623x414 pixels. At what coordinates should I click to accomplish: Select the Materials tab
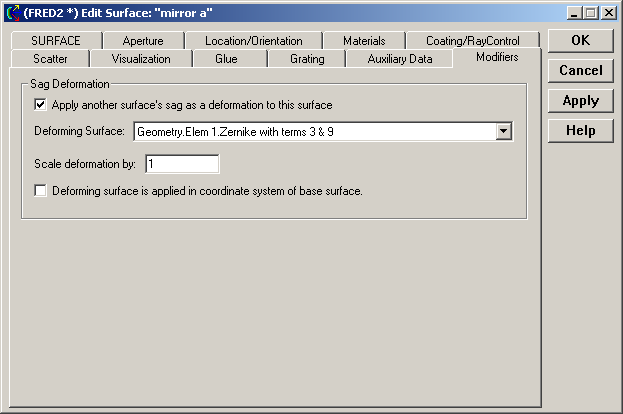click(364, 41)
